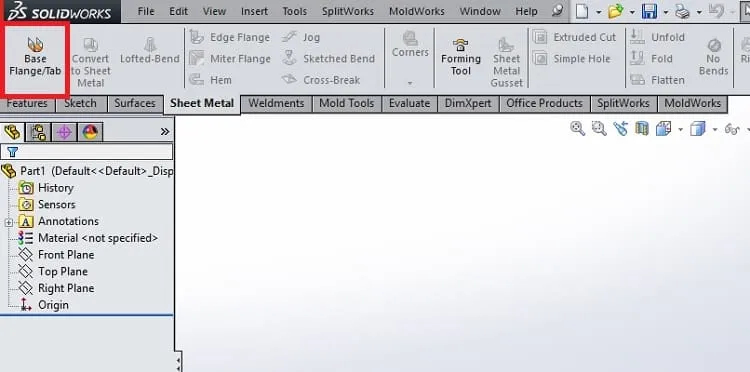This screenshot has height=372, width=750.
Task: Expand the Corners dropdown arrow
Action: point(410,83)
